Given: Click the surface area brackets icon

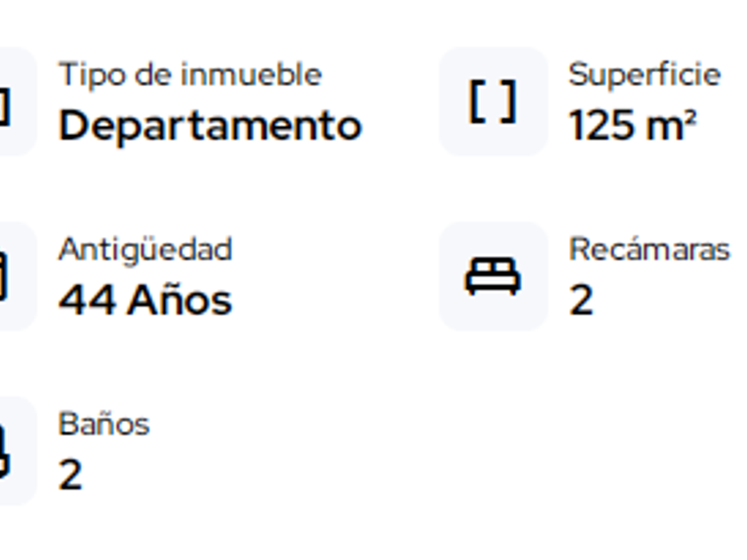Looking at the screenshot, I should point(493,101).
